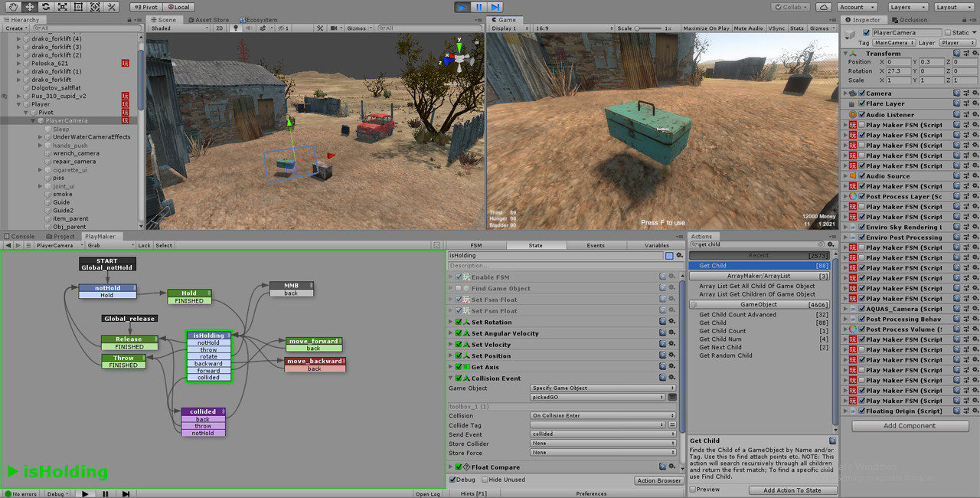Open gear menu for Set Rotation action

tap(671, 323)
